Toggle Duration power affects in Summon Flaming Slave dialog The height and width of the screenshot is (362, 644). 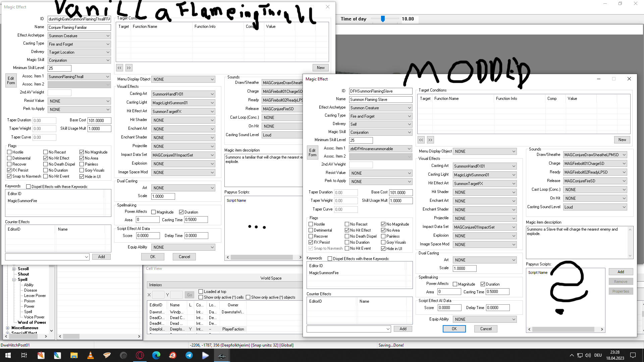click(483, 284)
